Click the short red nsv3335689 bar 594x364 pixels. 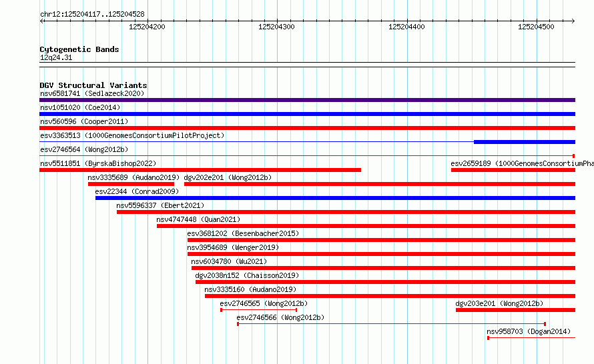tap(131, 184)
